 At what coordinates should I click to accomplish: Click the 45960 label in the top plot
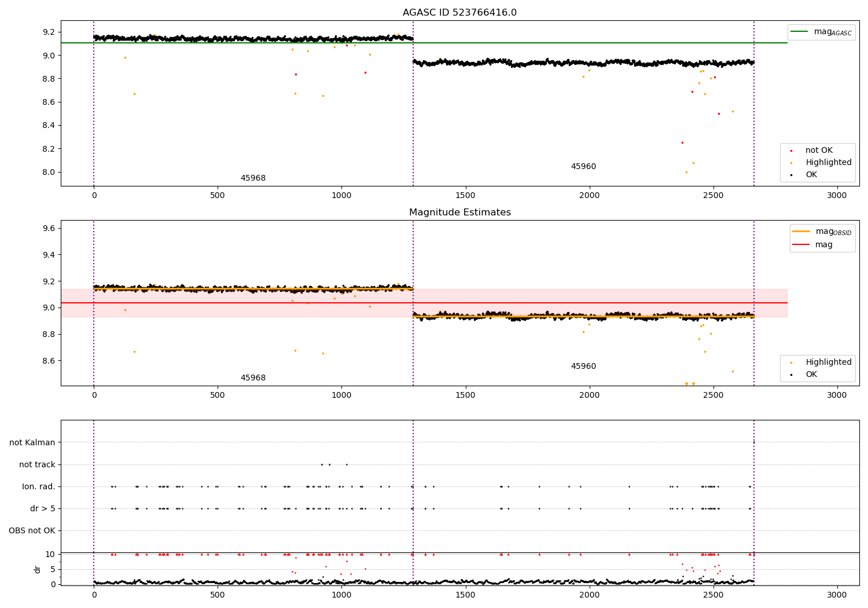(x=583, y=167)
